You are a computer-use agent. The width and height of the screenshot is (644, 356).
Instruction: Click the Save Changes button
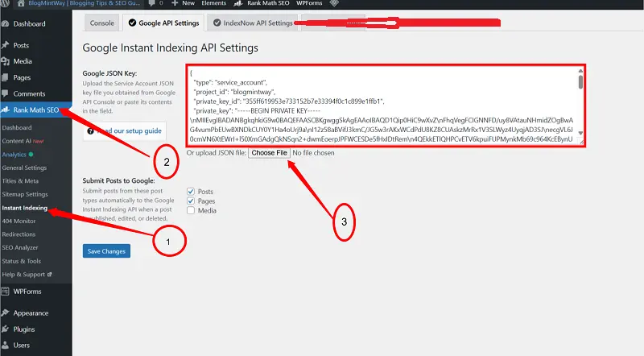click(106, 251)
